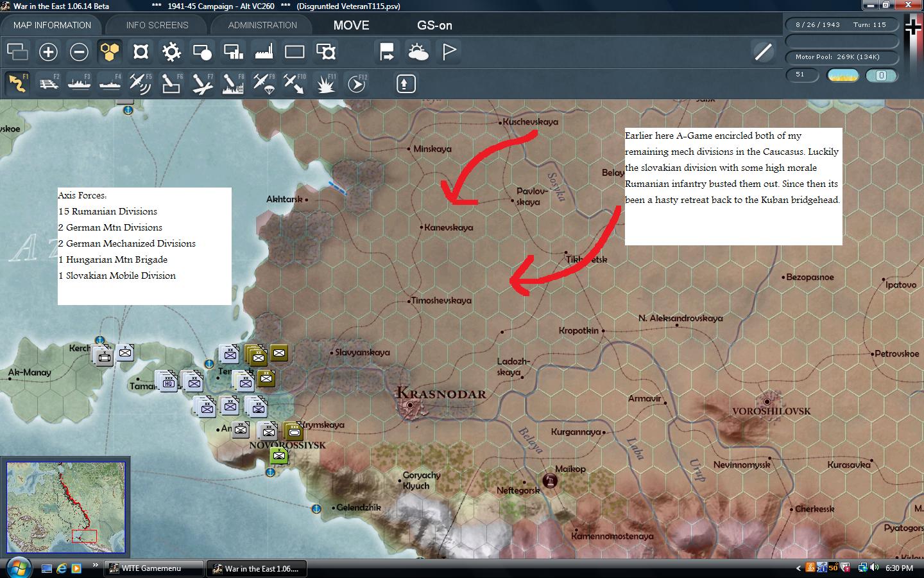Toggle the factory display icon

point(264,52)
